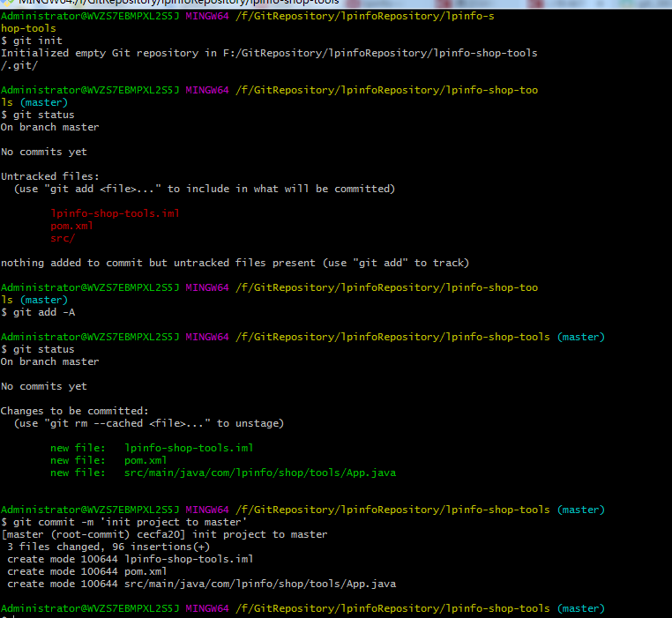The width and height of the screenshot is (672, 618).
Task: Click the git commit -m command line
Action: [123, 522]
